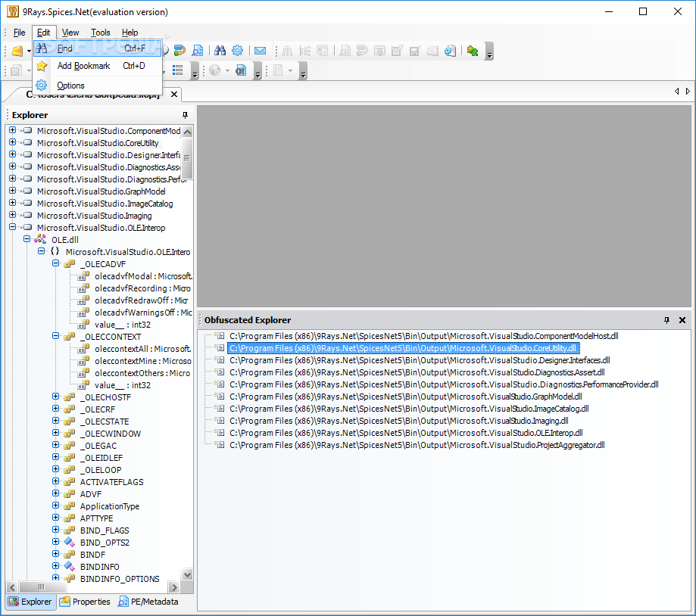The width and height of the screenshot is (696, 616).
Task: Switch to the Explorer bottom tab
Action: click(x=30, y=602)
